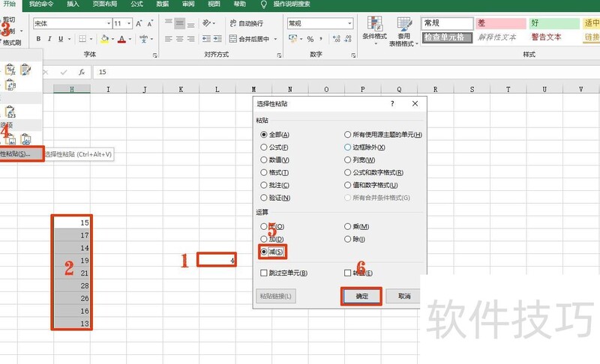This screenshot has height=364, width=600.
Task: Click 取消 button in dialog
Action: [403, 296]
